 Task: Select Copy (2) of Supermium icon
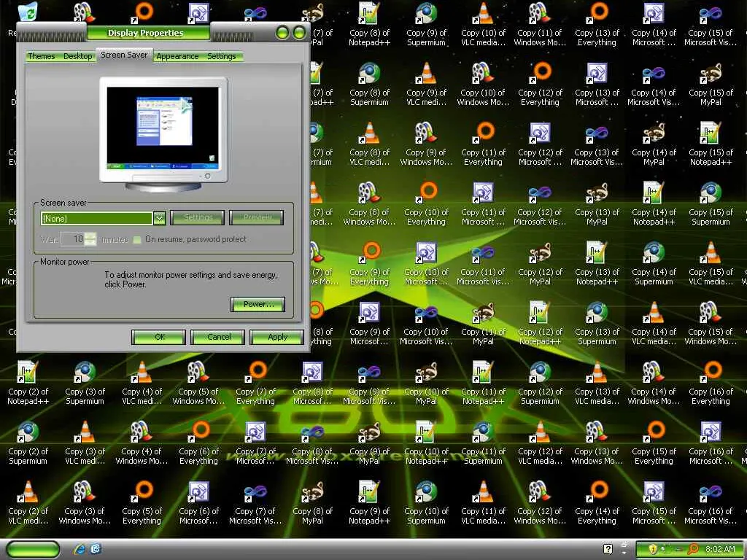coord(28,432)
